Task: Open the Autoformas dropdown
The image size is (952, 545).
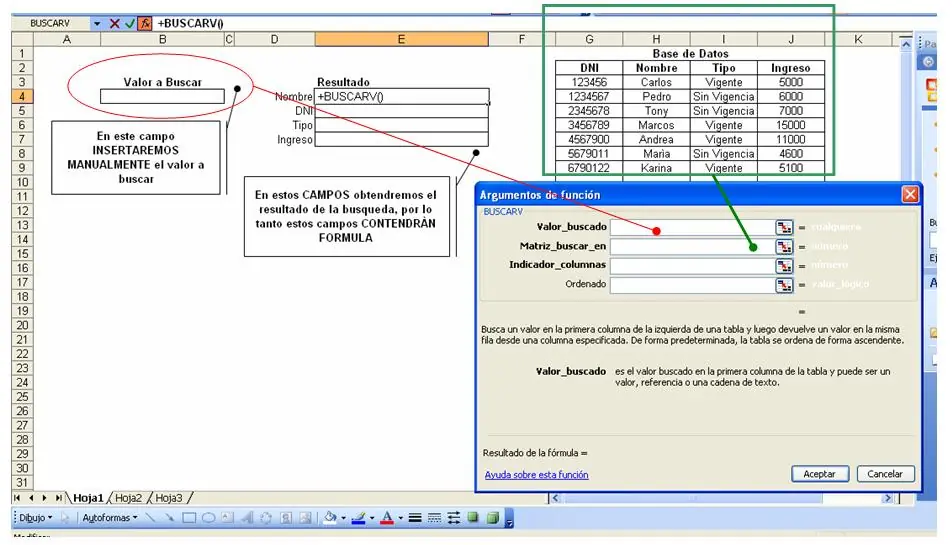Action: (x=110, y=518)
